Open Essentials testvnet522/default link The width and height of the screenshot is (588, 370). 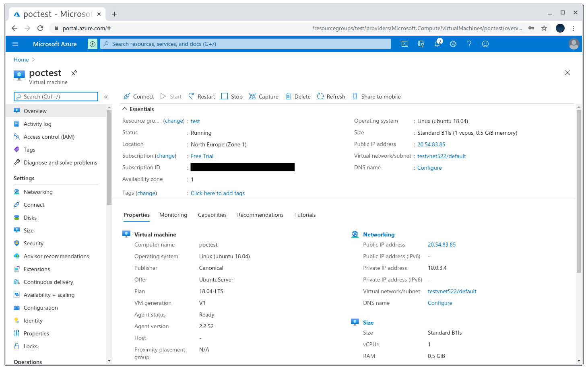(x=442, y=156)
